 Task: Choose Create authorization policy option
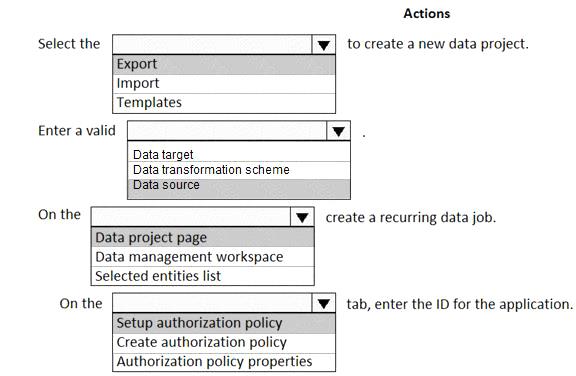coord(224,343)
